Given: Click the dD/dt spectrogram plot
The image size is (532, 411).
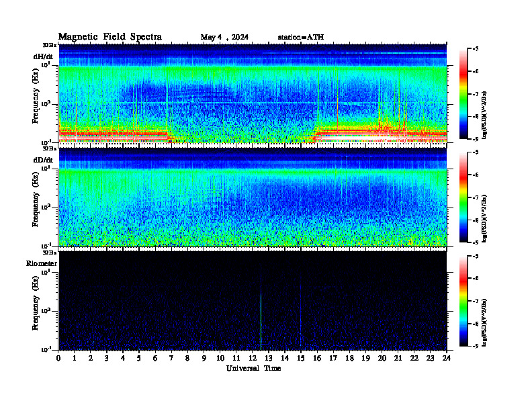Looking at the screenshot, I should coord(253,197).
